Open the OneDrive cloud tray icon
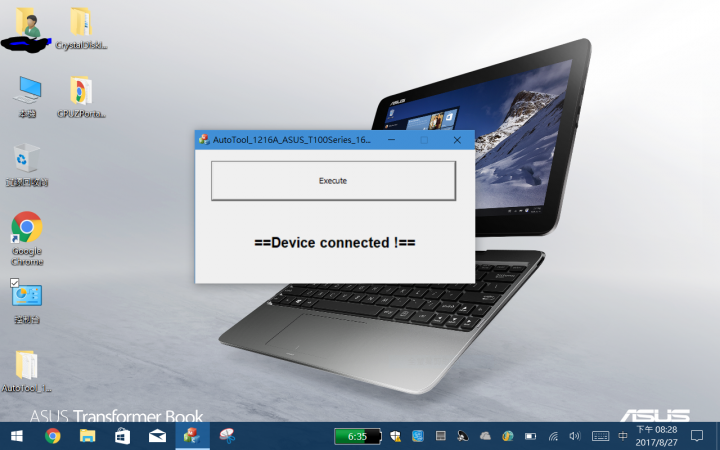The width and height of the screenshot is (720, 450). click(x=485, y=436)
